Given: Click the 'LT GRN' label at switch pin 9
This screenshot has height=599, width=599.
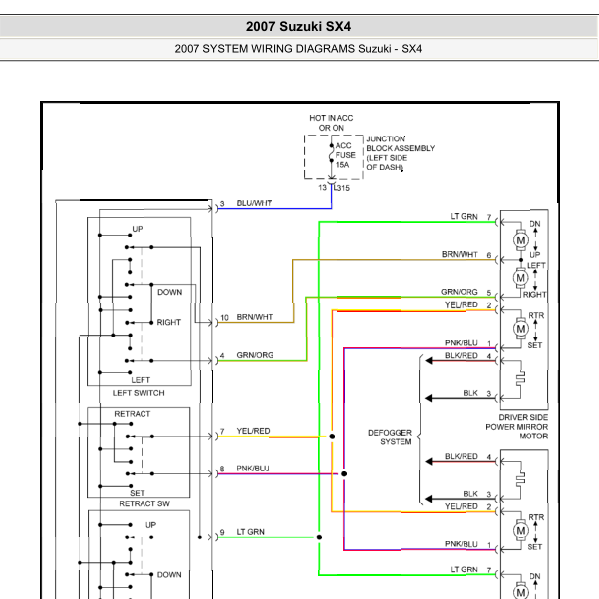Looking at the screenshot, I should click(x=251, y=532).
